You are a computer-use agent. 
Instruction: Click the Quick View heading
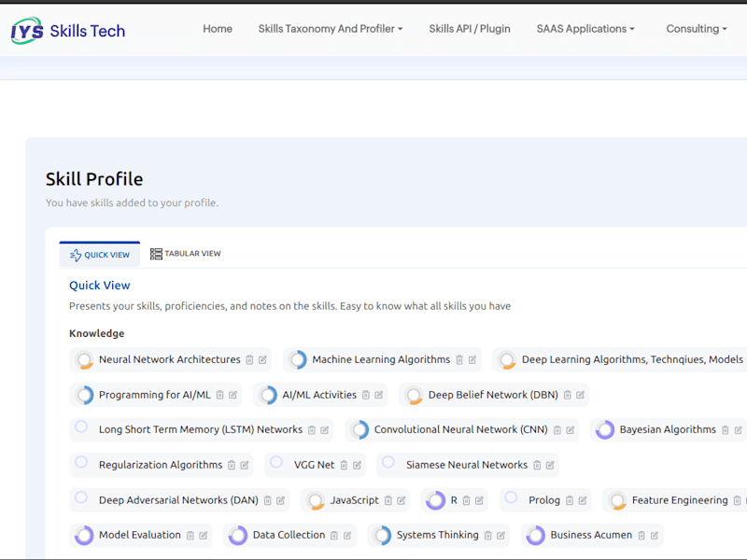pyautogui.click(x=100, y=286)
